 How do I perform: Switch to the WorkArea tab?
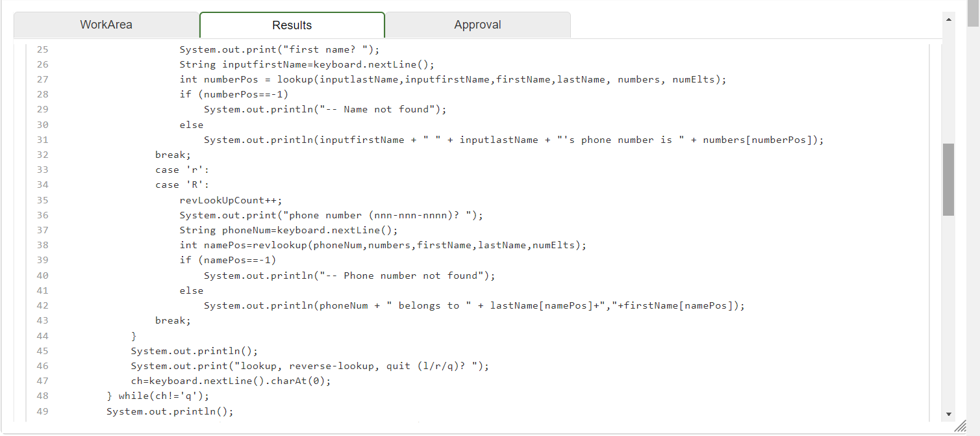tap(106, 25)
